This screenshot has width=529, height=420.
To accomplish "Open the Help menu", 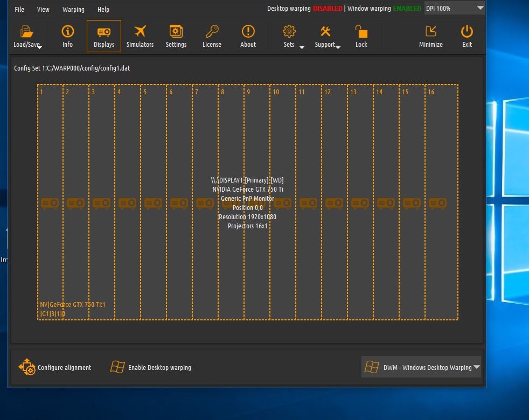I will click(103, 10).
